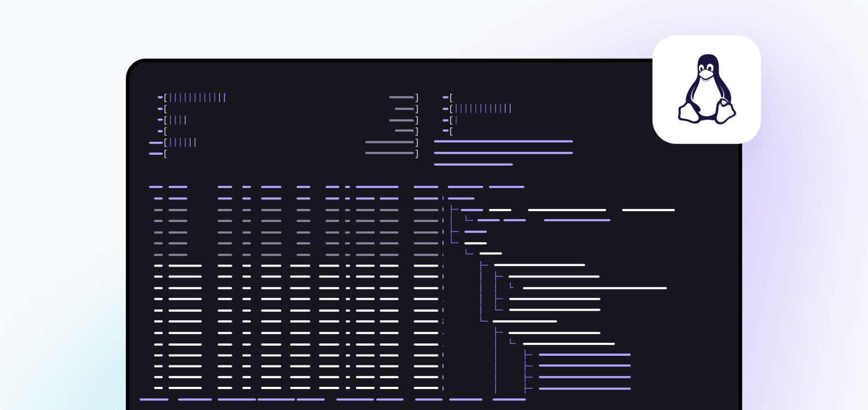
Task: Click the last purple leaf entry in tree
Action: (584, 389)
